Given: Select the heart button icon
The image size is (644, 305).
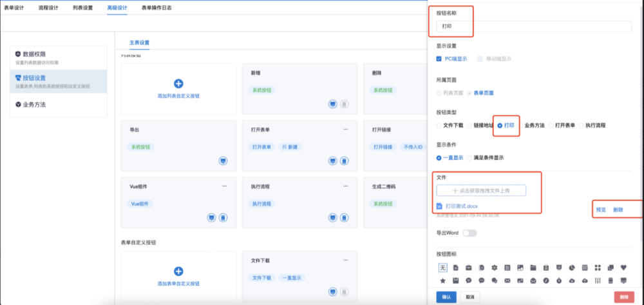Looking at the screenshot, I should point(623,268).
